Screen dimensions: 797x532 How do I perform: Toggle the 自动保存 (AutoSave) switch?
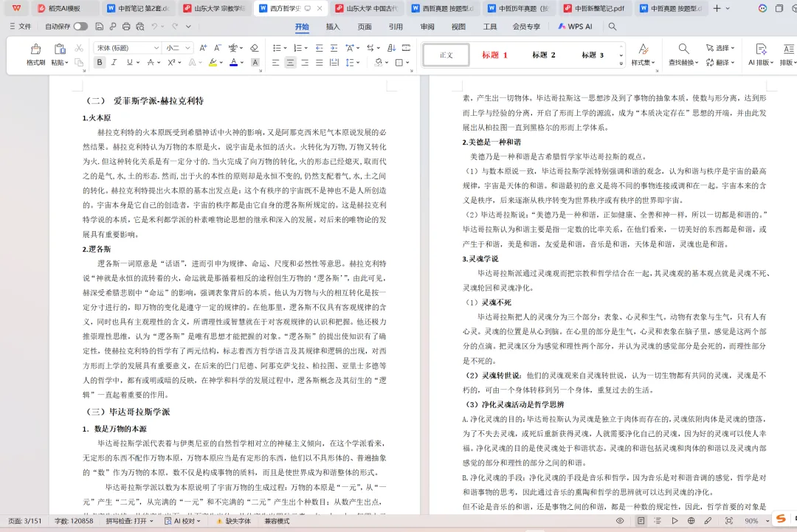[x=81, y=27]
